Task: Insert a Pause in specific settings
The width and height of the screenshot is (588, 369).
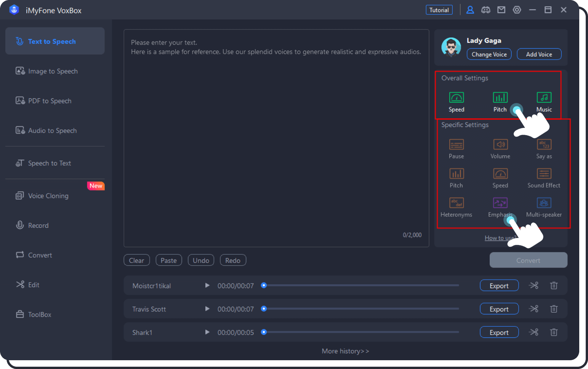Action: click(456, 149)
